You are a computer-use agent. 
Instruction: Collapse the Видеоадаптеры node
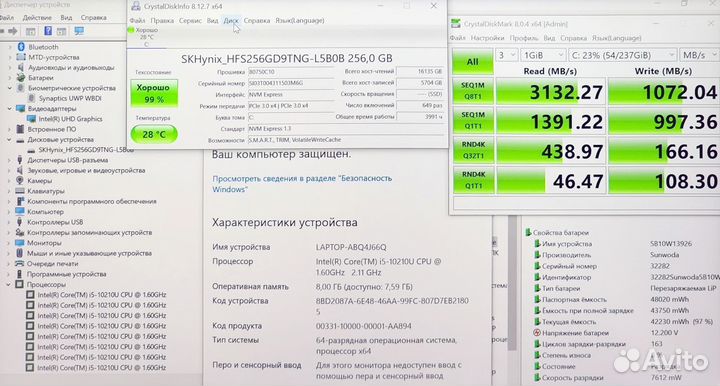click(x=9, y=109)
